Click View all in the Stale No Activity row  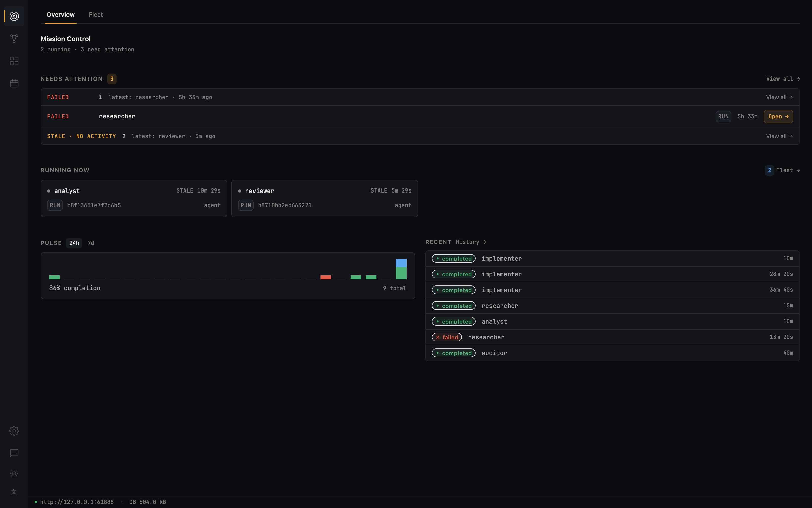pos(779,136)
